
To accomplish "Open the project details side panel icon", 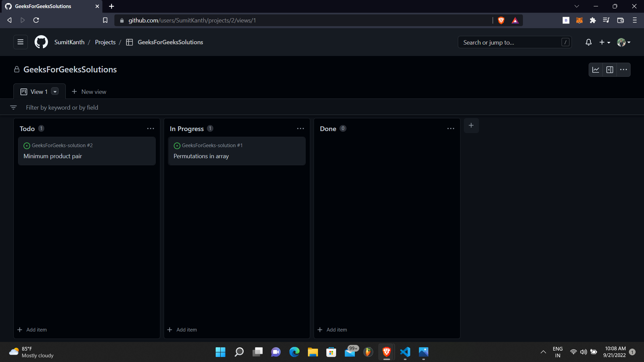I will [610, 70].
